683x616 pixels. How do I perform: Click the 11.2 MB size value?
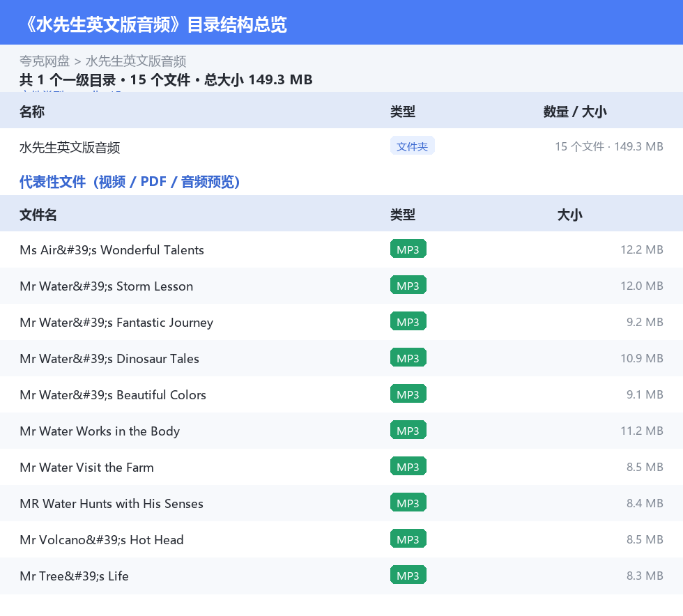pyautogui.click(x=642, y=431)
